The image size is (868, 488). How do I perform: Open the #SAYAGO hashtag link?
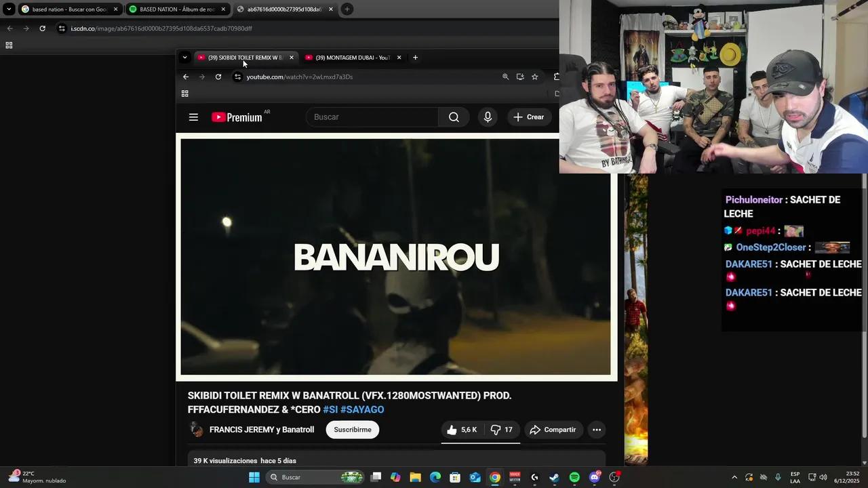click(362, 409)
